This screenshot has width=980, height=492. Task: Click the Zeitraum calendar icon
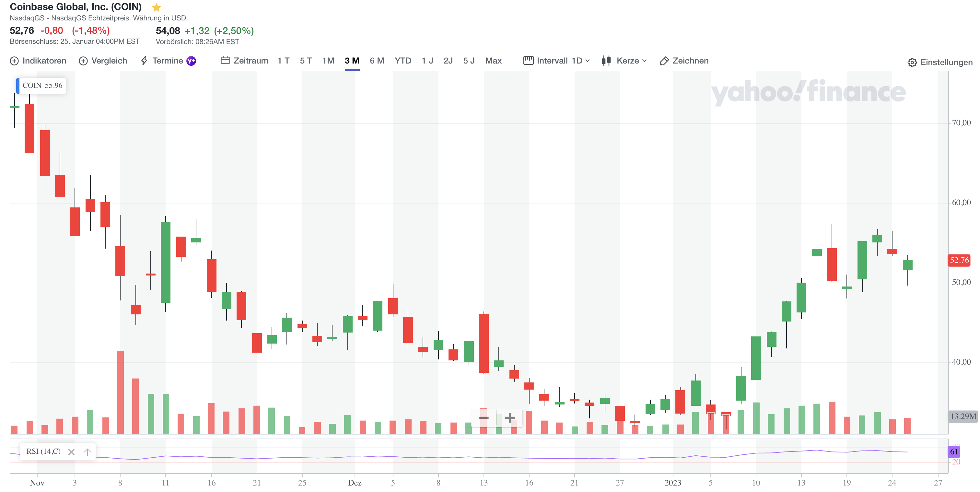pos(225,61)
